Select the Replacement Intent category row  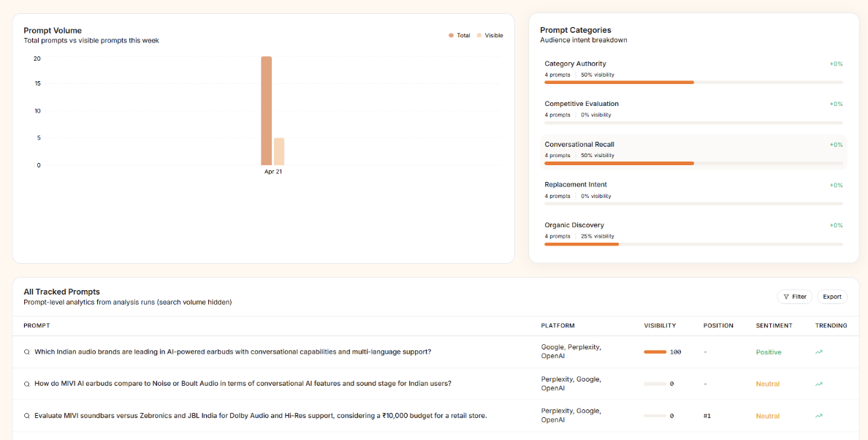point(693,193)
